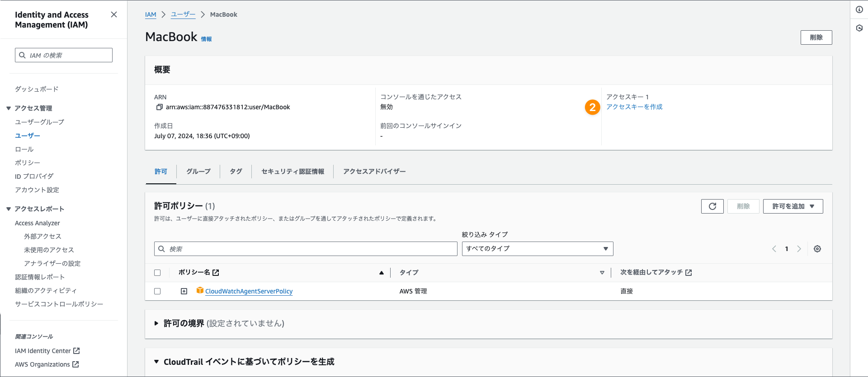Tick the select-all policies checkbox

pyautogui.click(x=157, y=273)
